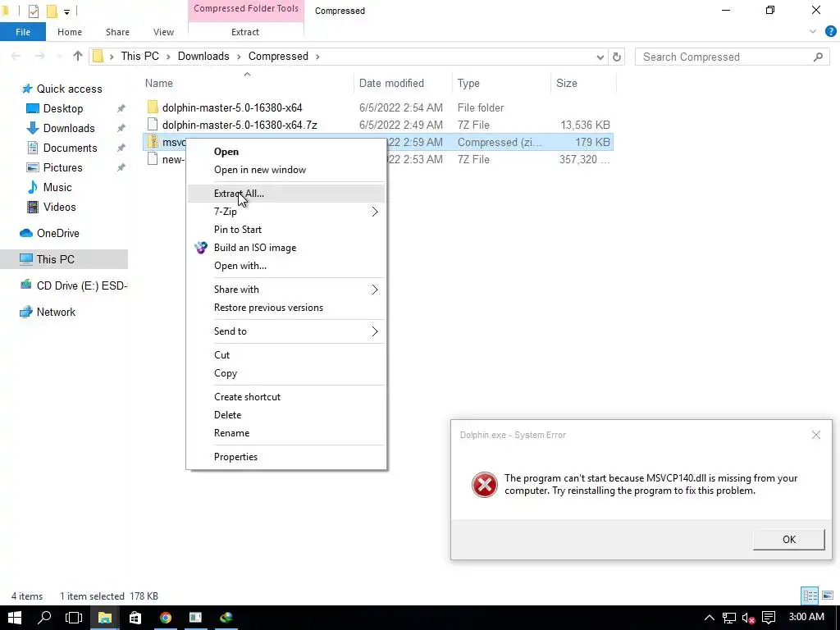
Task: Expand chevron after Compressed in the address bar
Action: [317, 57]
